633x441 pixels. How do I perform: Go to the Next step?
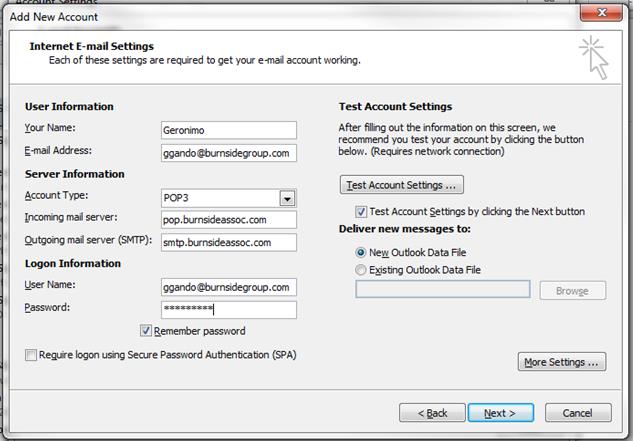point(501,413)
